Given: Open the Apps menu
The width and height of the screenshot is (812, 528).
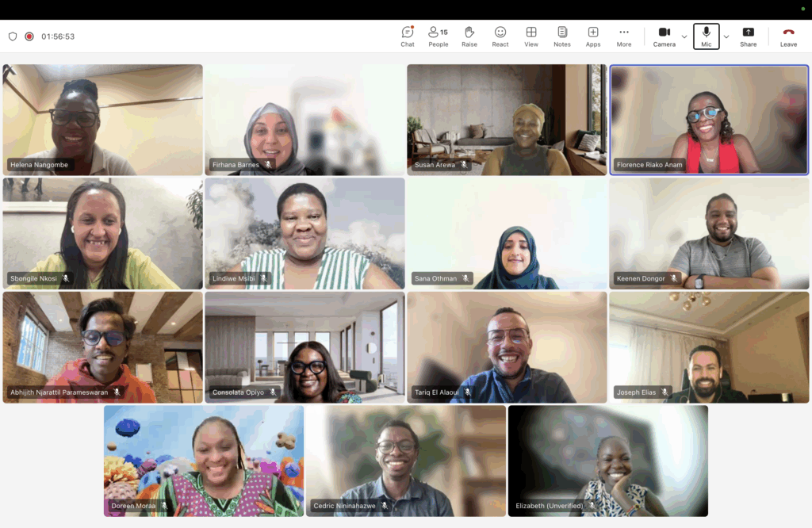Looking at the screenshot, I should click(x=593, y=36).
